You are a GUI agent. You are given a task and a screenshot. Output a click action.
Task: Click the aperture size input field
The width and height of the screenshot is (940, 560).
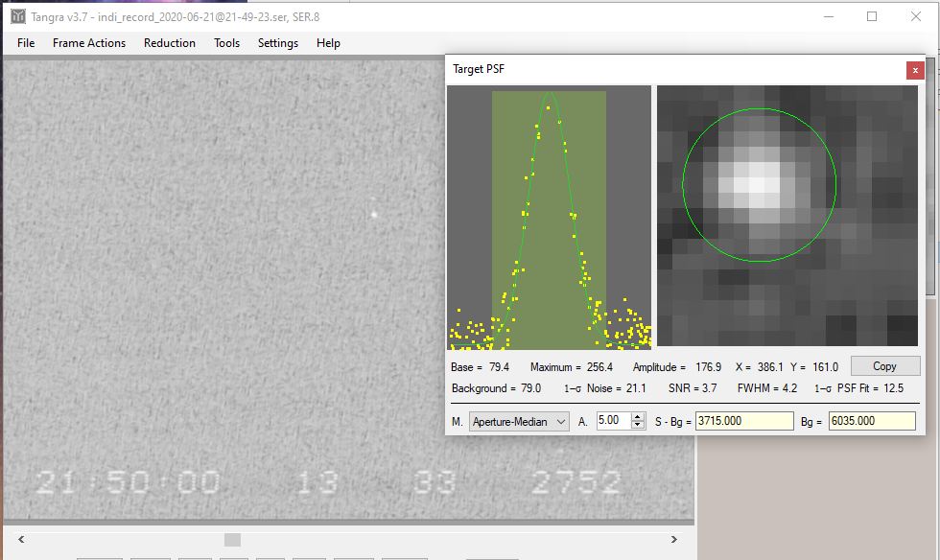point(612,421)
